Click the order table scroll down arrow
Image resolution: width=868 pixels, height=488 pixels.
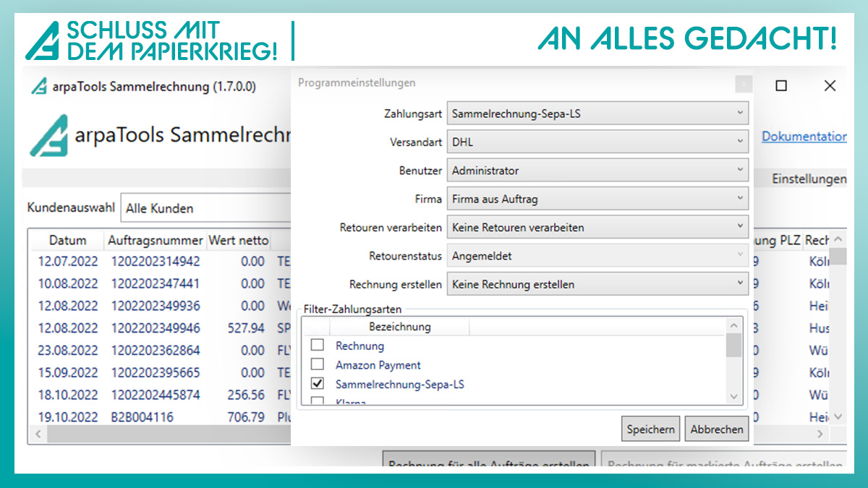[838, 416]
